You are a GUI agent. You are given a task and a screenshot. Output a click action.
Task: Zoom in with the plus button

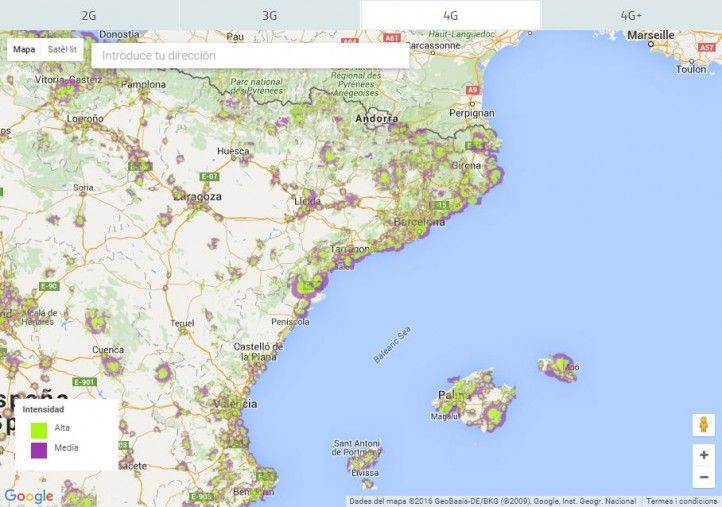point(704,455)
